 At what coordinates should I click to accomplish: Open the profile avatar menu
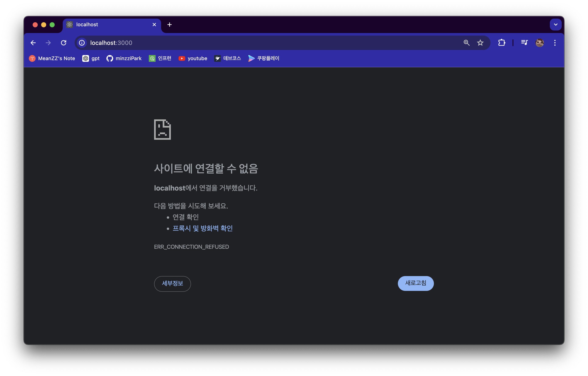click(540, 43)
